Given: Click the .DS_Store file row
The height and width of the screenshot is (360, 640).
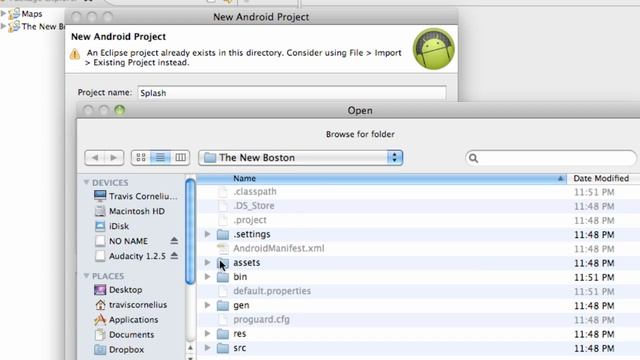Looking at the screenshot, I should point(418,206).
